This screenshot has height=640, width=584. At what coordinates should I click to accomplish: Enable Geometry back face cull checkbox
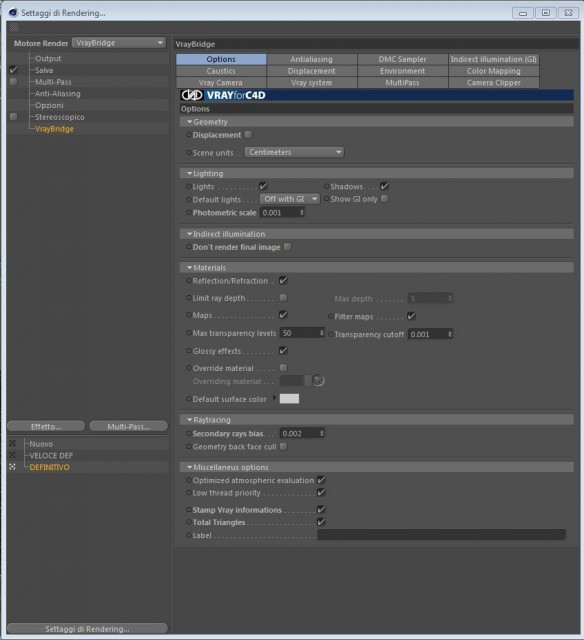[x=283, y=446]
